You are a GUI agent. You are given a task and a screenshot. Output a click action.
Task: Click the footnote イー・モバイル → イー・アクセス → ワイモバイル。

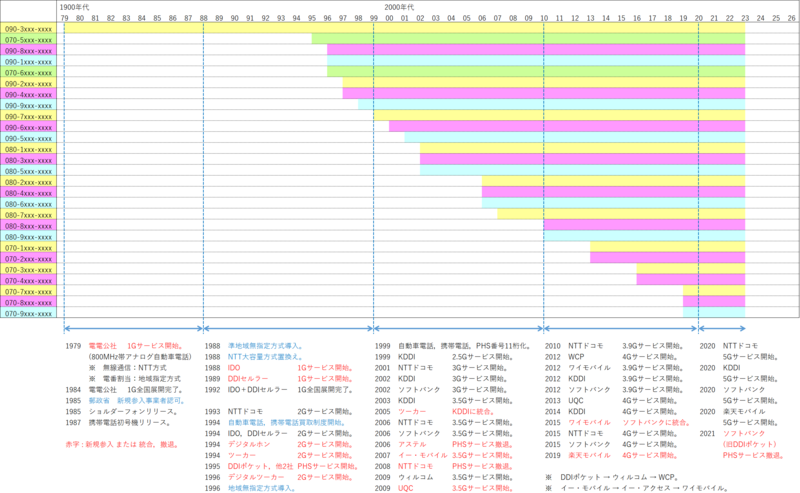(x=645, y=488)
